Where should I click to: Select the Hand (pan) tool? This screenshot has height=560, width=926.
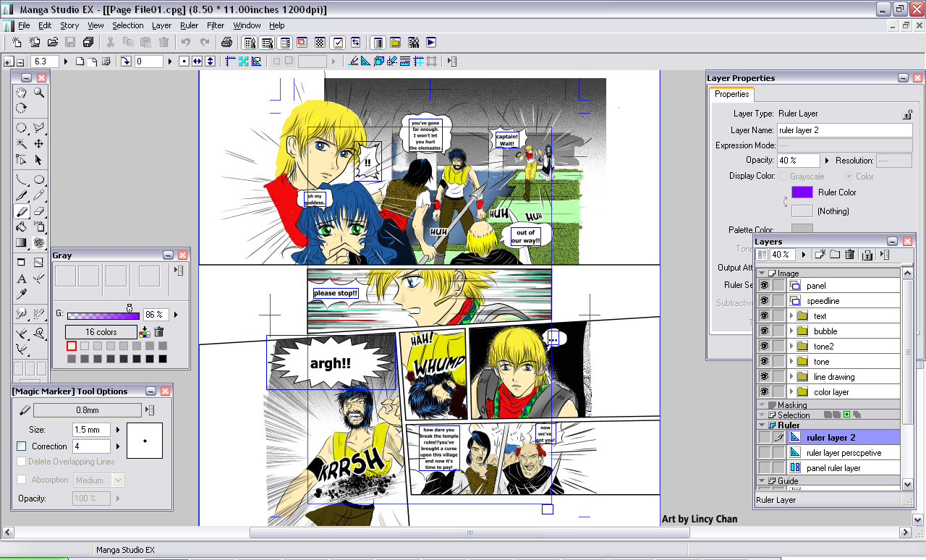pos(22,93)
